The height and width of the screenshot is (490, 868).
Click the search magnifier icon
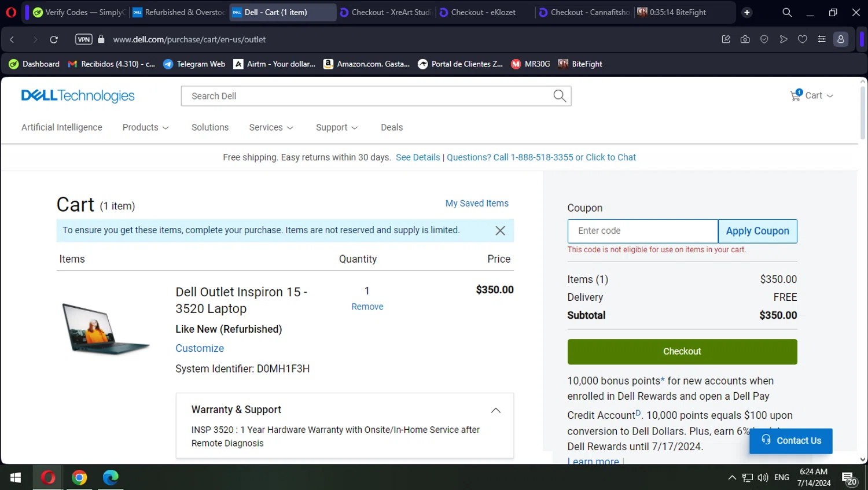(560, 96)
